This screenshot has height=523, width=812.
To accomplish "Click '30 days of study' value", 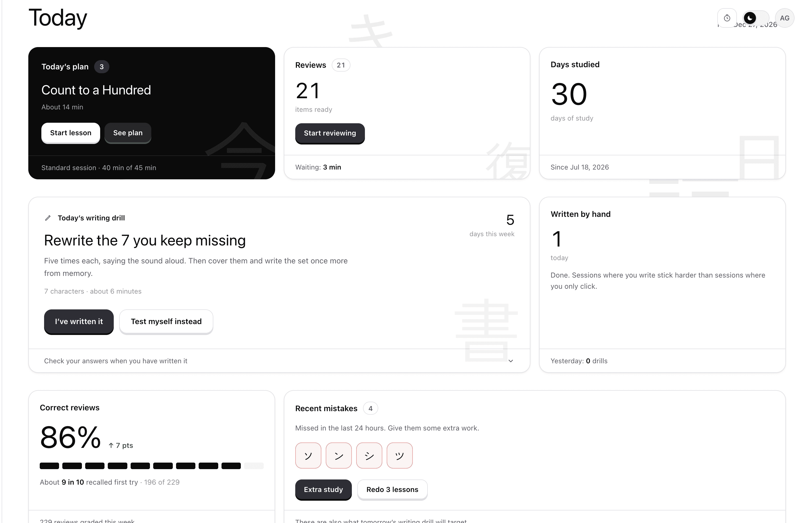I will click(569, 94).
